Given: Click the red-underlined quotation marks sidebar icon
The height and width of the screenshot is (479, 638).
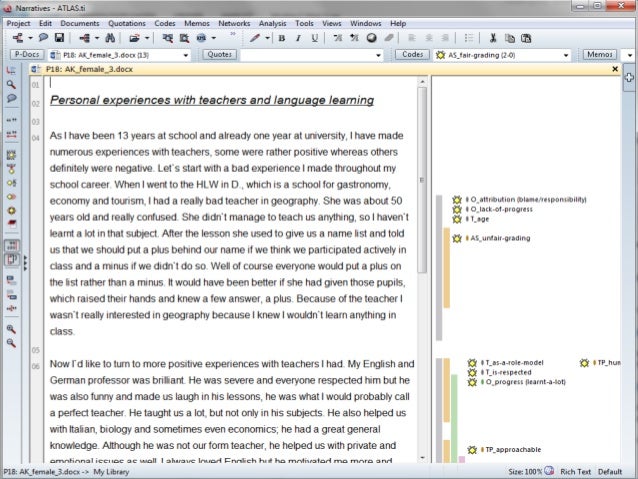Looking at the screenshot, I should (11, 134).
